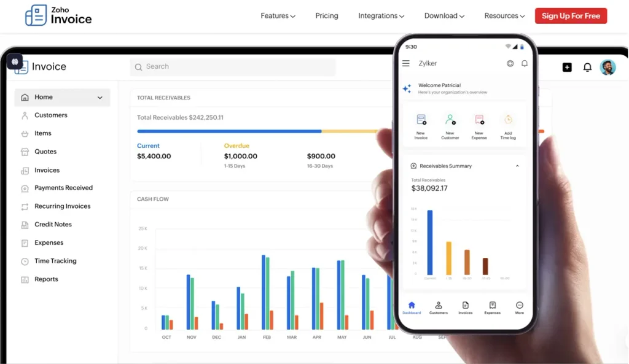Collapse the Receivables Summary panel

click(x=517, y=166)
